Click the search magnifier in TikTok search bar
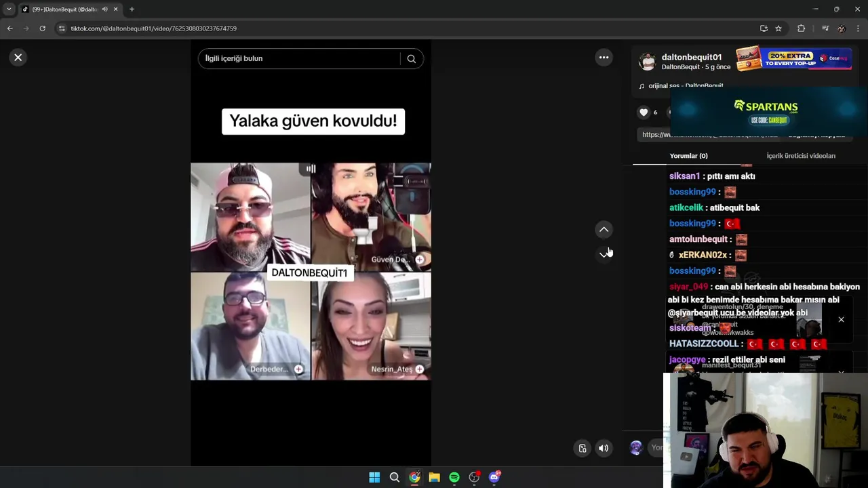 pyautogui.click(x=411, y=59)
